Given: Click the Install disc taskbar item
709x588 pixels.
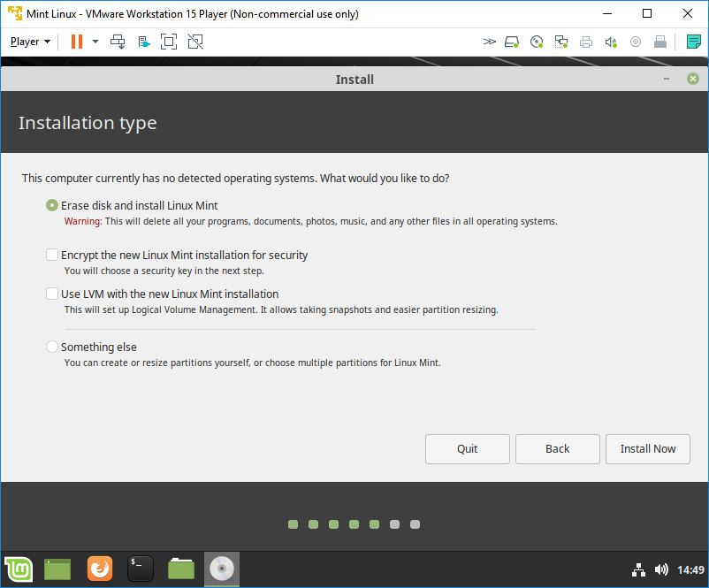Looking at the screenshot, I should [x=222, y=569].
